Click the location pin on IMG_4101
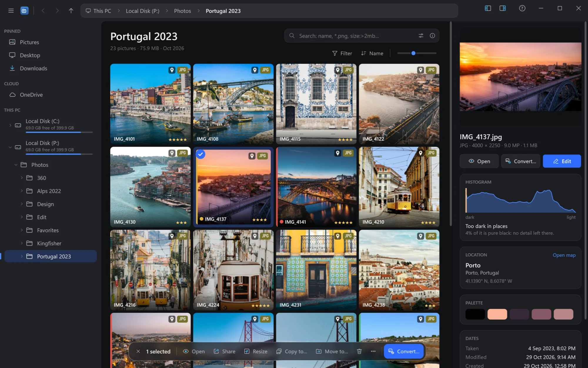Image resolution: width=588 pixels, height=368 pixels. point(172,70)
